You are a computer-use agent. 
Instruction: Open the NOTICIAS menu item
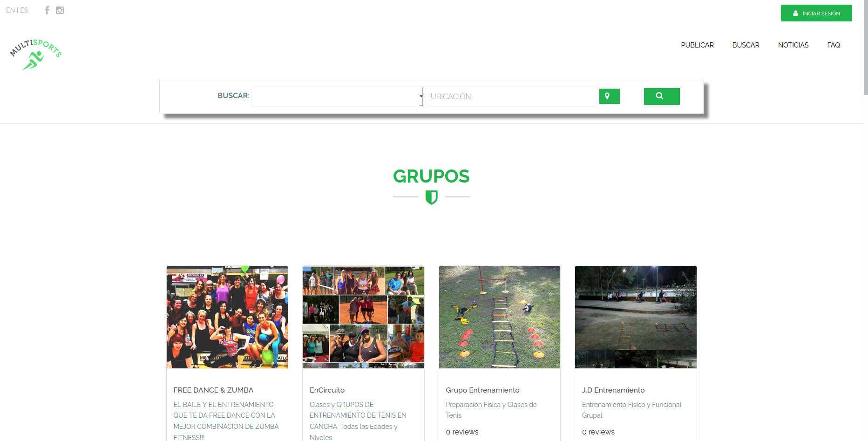pos(793,45)
